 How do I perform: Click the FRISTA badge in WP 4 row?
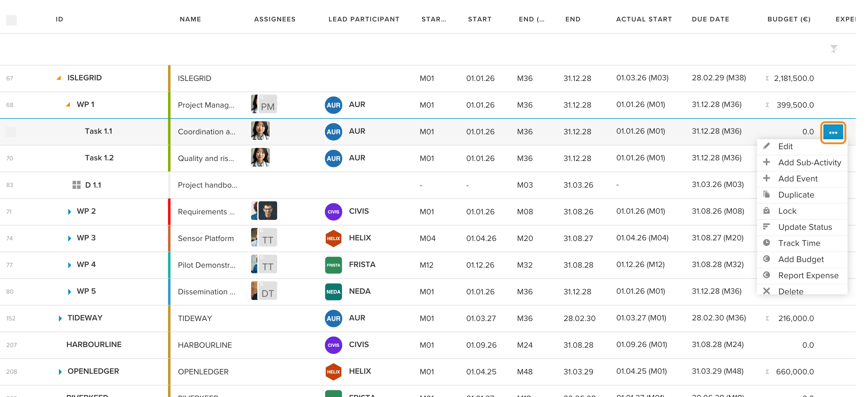tap(333, 265)
